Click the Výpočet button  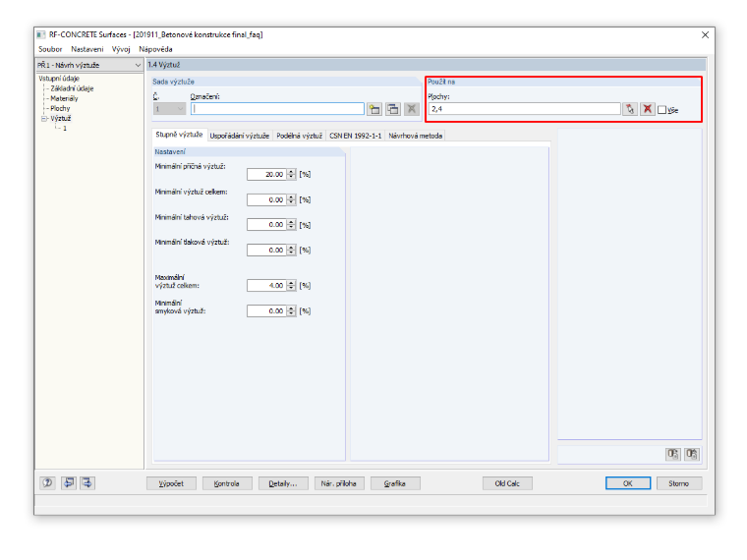(x=171, y=483)
